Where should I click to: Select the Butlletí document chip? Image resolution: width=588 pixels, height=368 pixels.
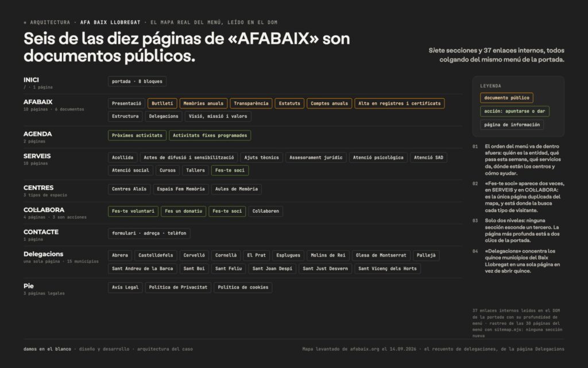tap(163, 103)
